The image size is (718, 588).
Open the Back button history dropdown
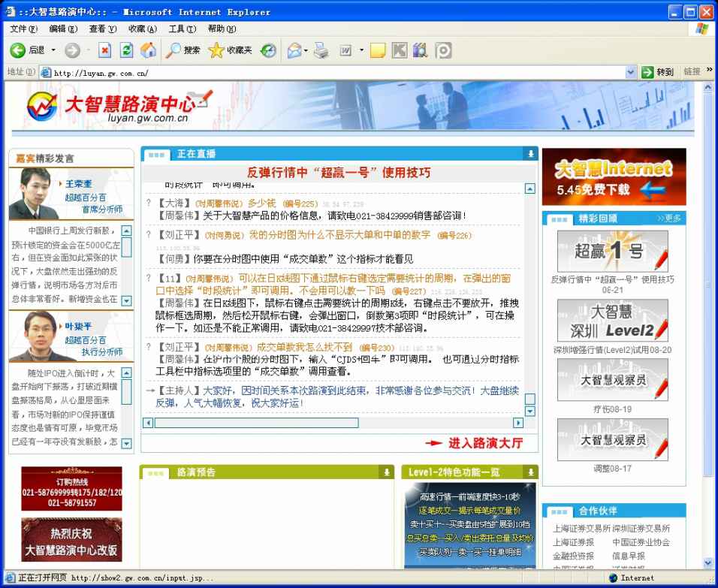pyautogui.click(x=53, y=50)
